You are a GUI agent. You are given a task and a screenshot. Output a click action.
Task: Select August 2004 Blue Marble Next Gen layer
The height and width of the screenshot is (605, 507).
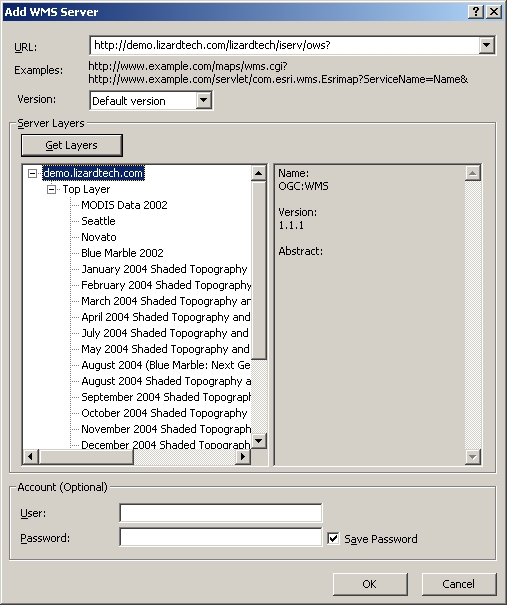(x=166, y=365)
